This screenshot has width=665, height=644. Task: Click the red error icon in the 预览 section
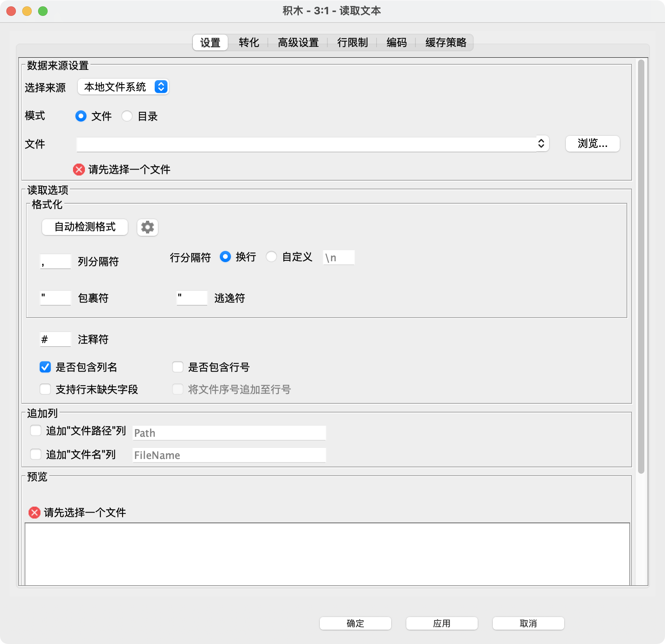34,513
